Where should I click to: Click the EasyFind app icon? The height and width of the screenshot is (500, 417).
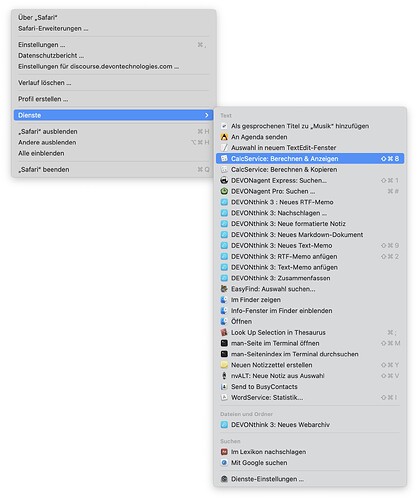coord(224,289)
